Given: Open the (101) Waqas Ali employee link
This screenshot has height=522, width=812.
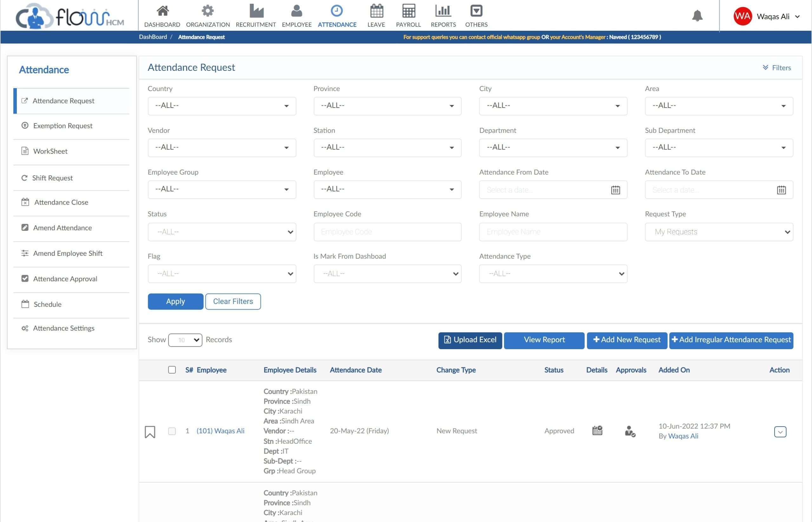Looking at the screenshot, I should click(x=220, y=431).
